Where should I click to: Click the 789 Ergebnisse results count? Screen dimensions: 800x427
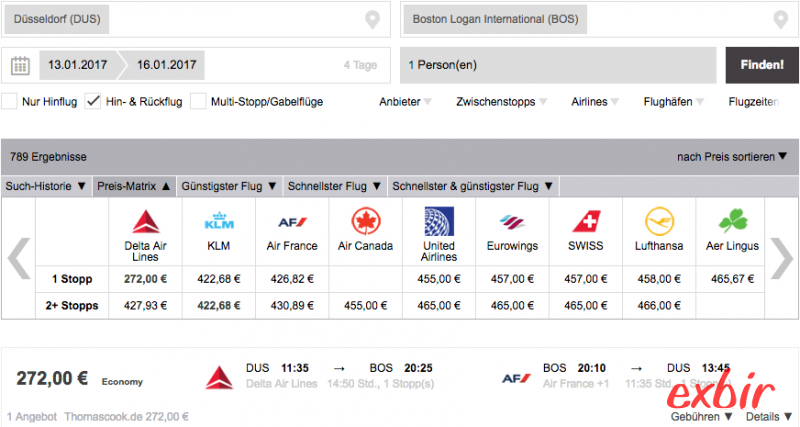point(48,157)
